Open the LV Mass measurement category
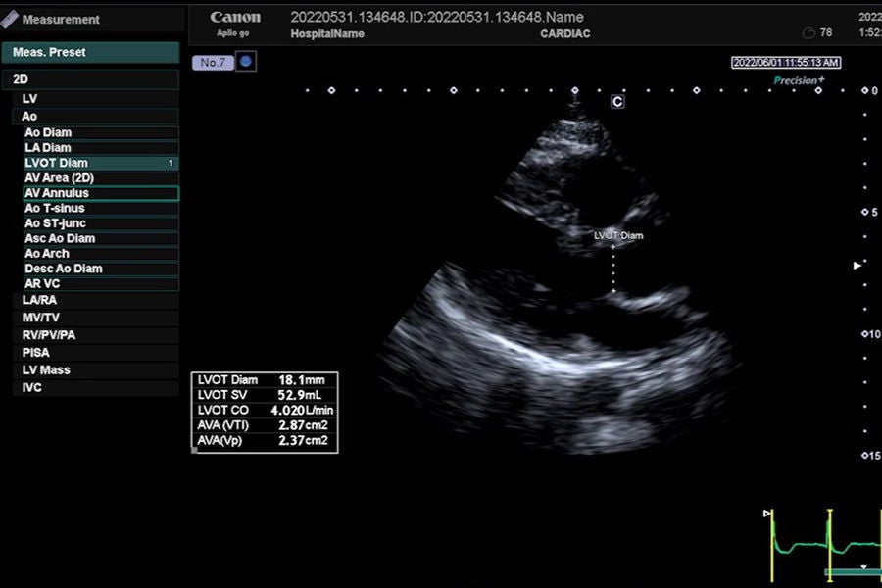Viewport: 882px width, 588px height. click(x=95, y=369)
